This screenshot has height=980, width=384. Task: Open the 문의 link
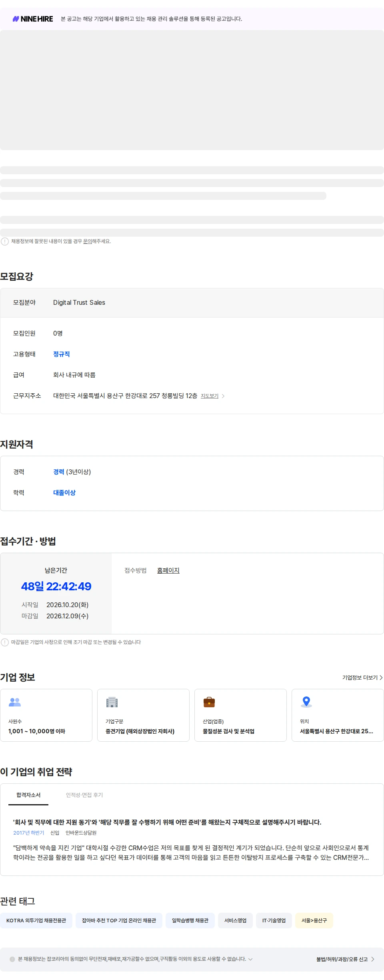(x=87, y=241)
